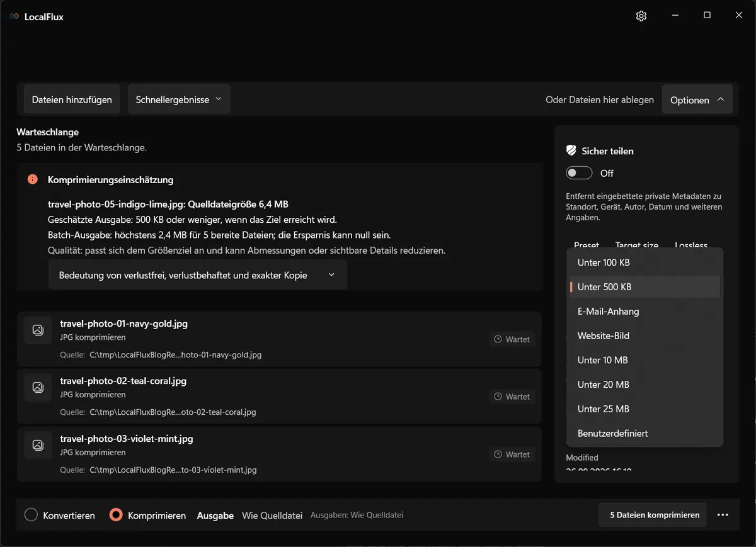Toggle the Sicher teilen switch
756x547 pixels.
click(x=579, y=173)
